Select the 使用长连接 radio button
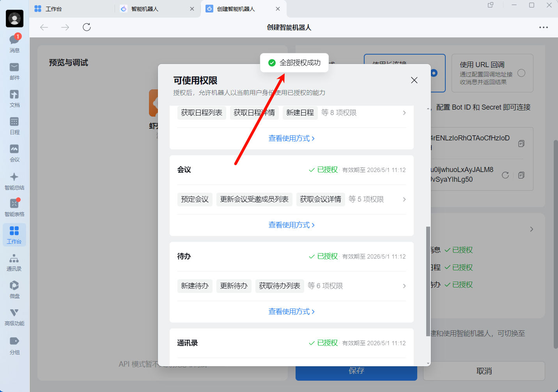This screenshot has width=558, height=392. click(434, 73)
